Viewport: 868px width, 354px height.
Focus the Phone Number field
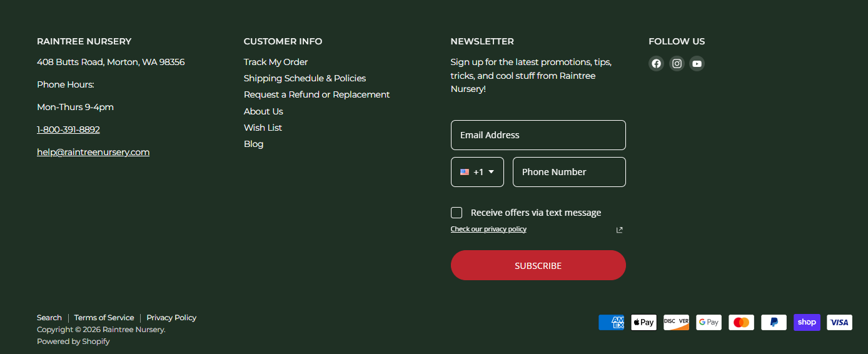pyautogui.click(x=569, y=172)
